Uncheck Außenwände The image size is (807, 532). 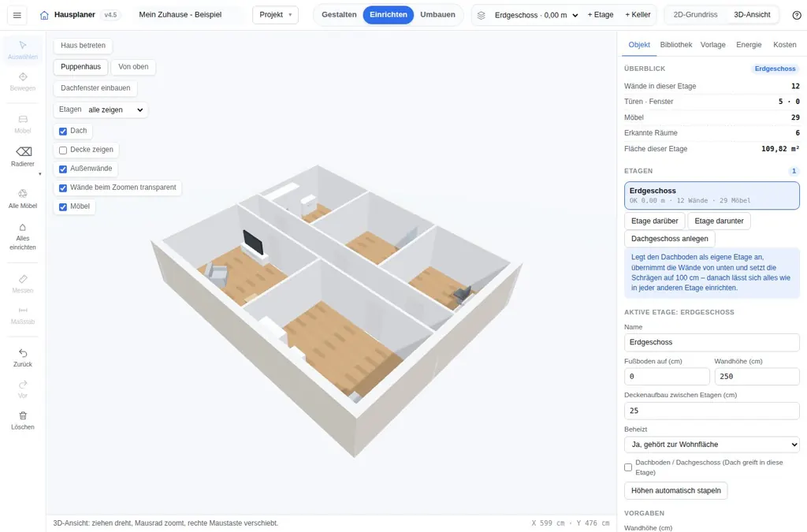(63, 169)
